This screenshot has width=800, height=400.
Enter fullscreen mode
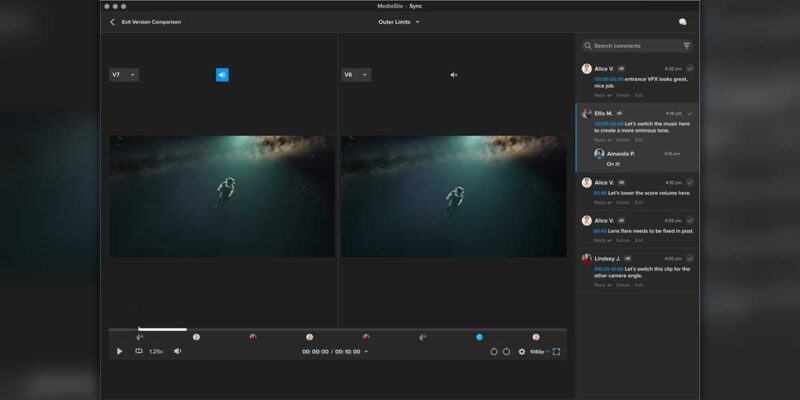point(557,352)
